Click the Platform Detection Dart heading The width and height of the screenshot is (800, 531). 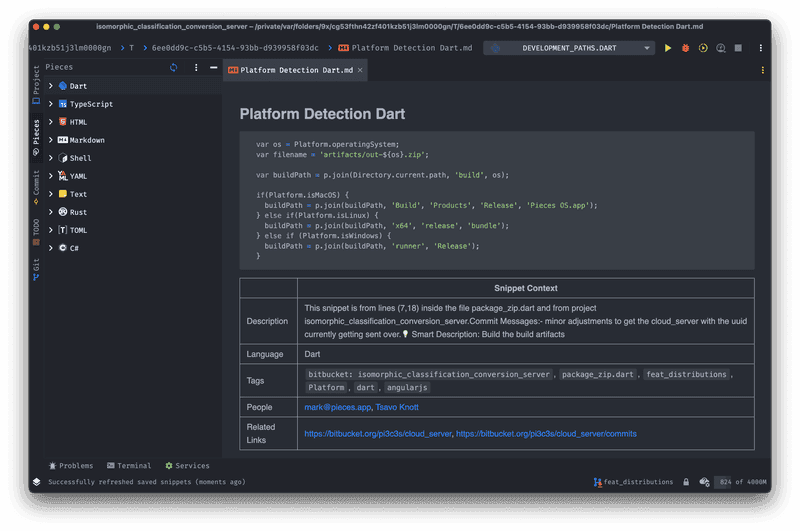(x=322, y=114)
